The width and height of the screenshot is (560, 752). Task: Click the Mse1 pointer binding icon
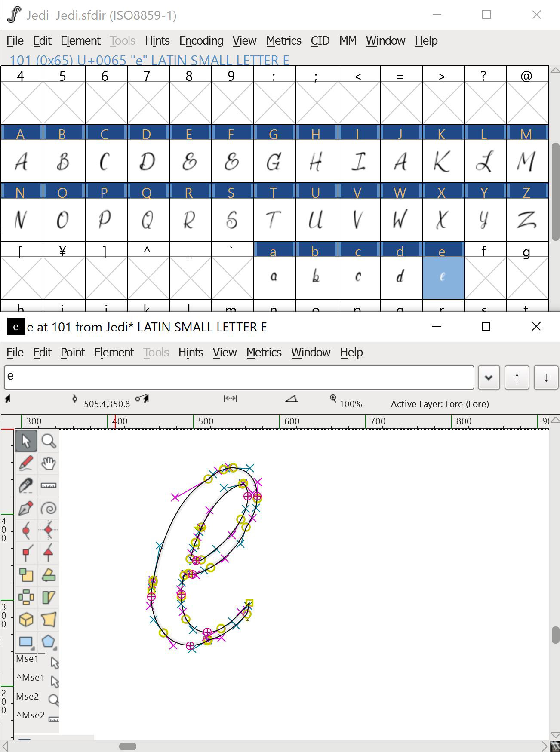(54, 663)
